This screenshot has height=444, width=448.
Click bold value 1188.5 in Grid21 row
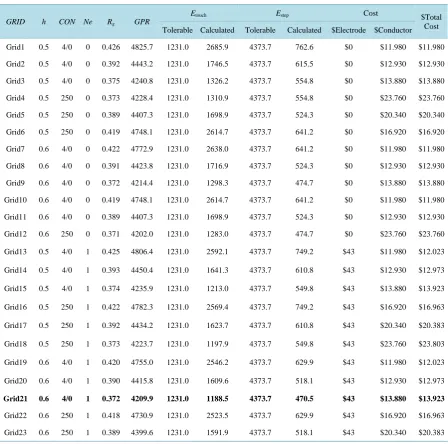pyautogui.click(x=217, y=399)
